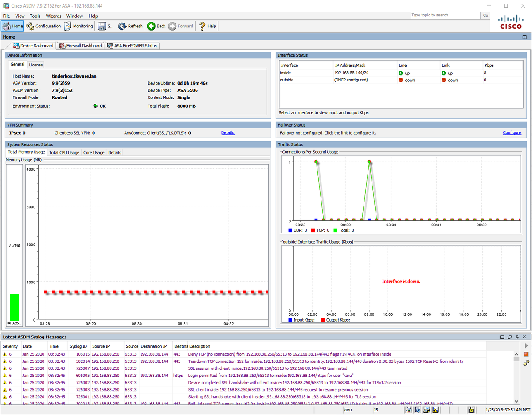Open the Help menu

(93, 16)
